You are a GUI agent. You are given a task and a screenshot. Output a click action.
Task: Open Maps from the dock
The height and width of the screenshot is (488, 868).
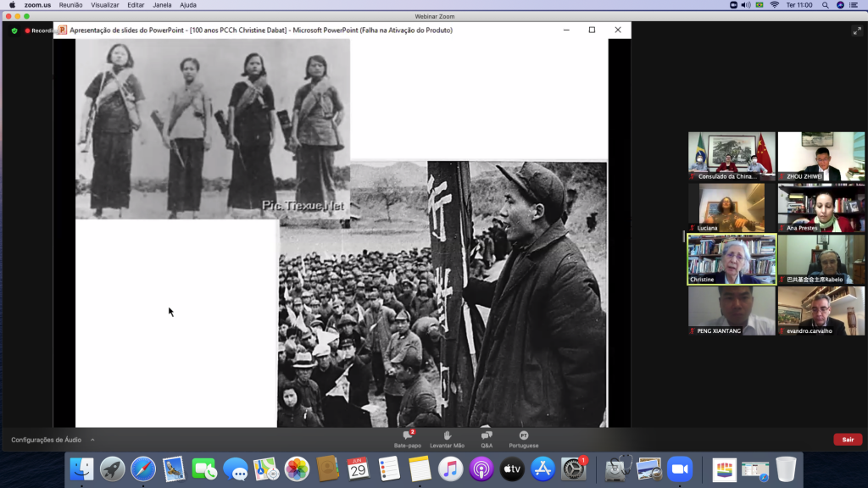(266, 469)
